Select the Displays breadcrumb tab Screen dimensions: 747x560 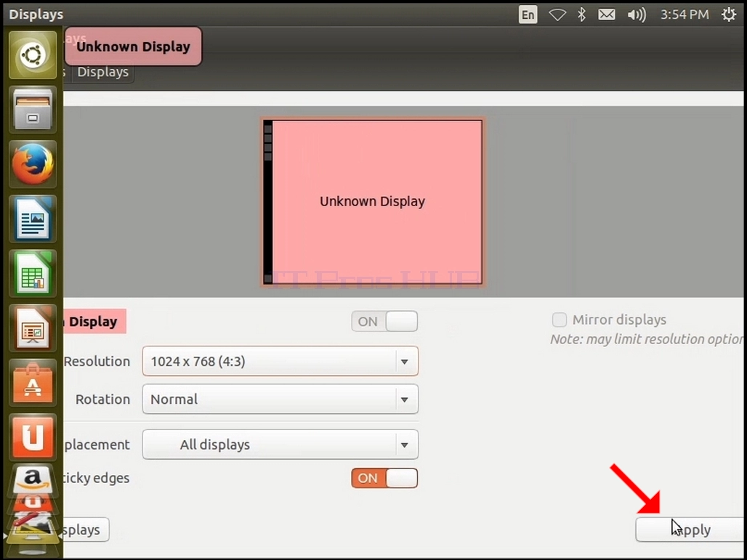pos(103,72)
